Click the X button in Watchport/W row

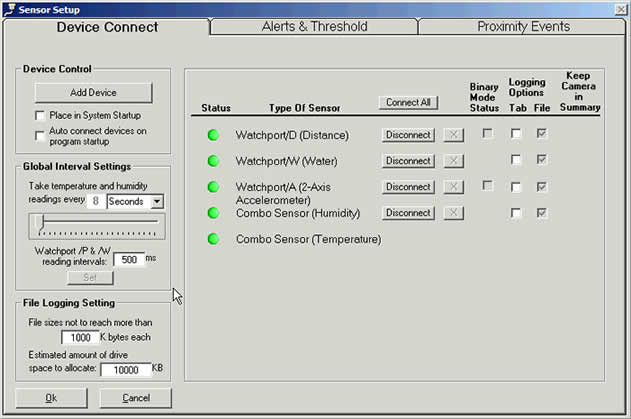453,161
